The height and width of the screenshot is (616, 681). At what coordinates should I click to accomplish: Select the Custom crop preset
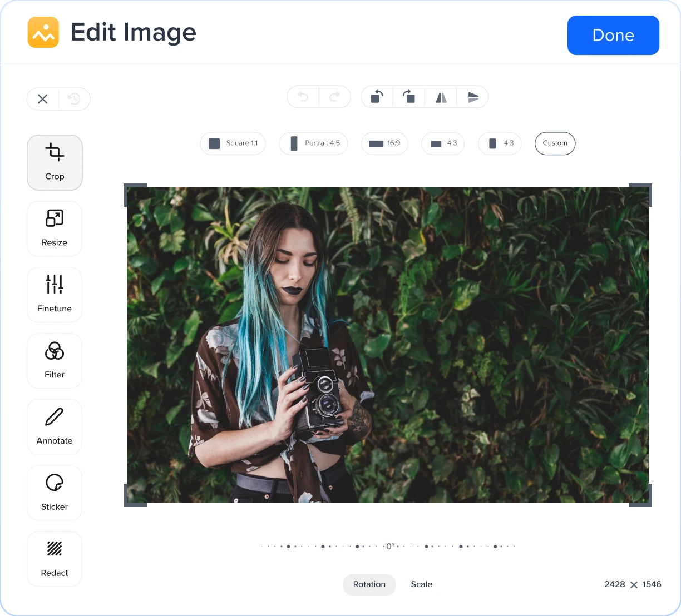coord(555,143)
